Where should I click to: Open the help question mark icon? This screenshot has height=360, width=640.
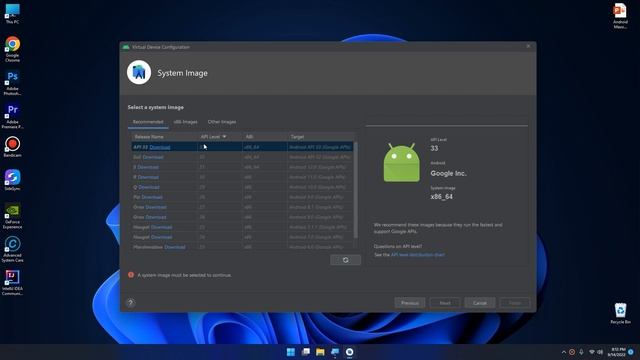131,303
